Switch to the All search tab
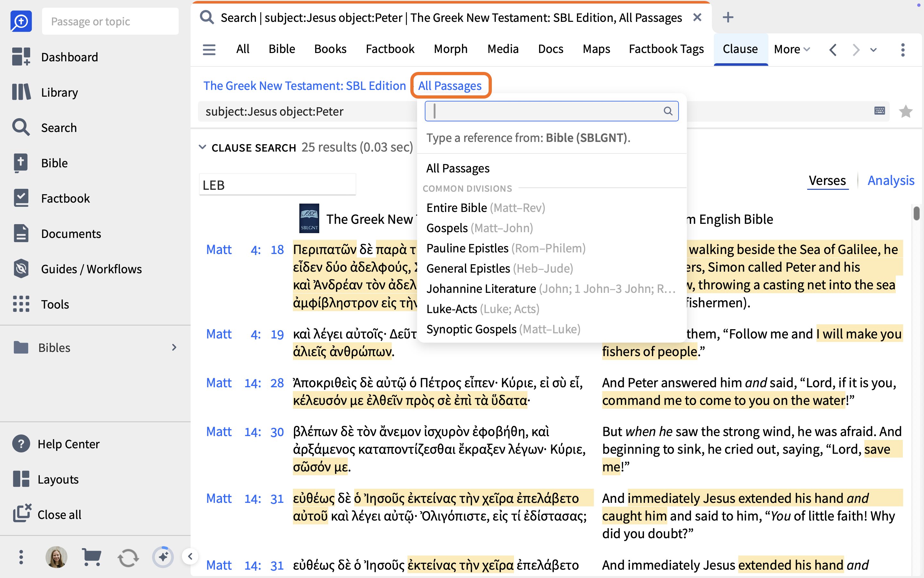Image resolution: width=924 pixels, height=578 pixels. point(243,49)
